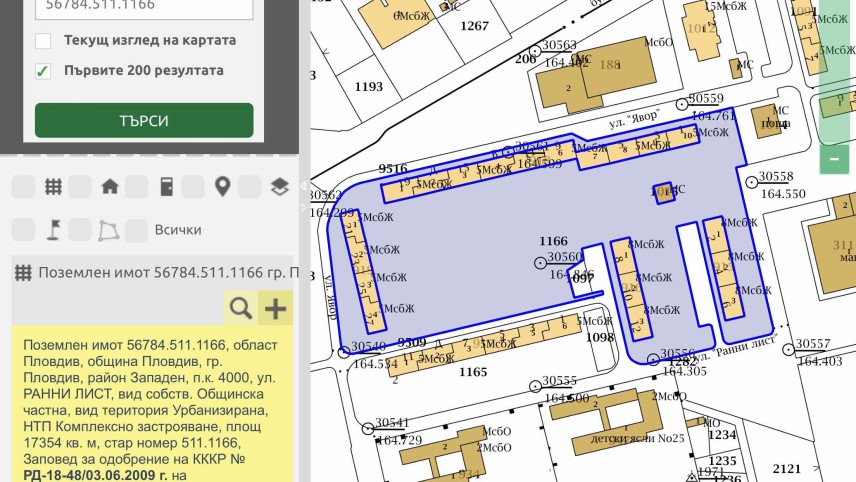The height and width of the screenshot is (482, 856).
Task: Click the door-shaped self-contained units icon
Action: [x=167, y=187]
